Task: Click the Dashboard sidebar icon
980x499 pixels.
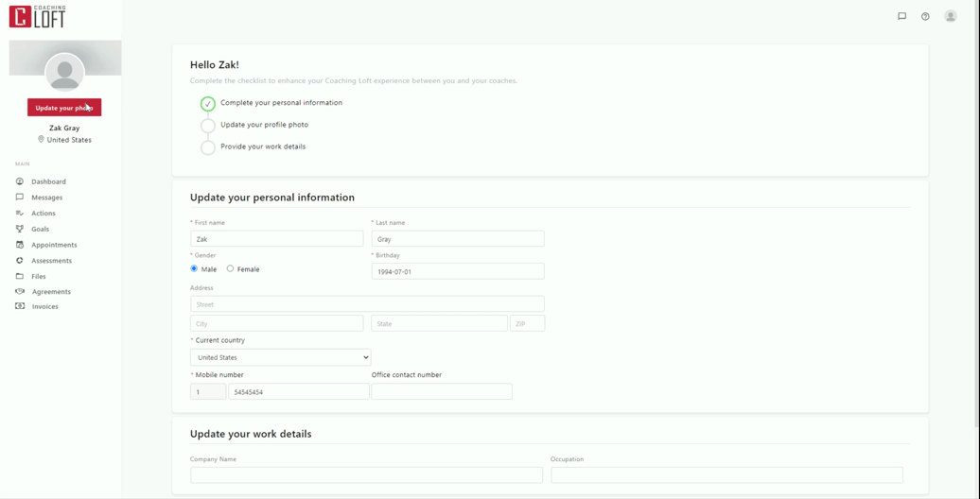Action: pos(20,181)
